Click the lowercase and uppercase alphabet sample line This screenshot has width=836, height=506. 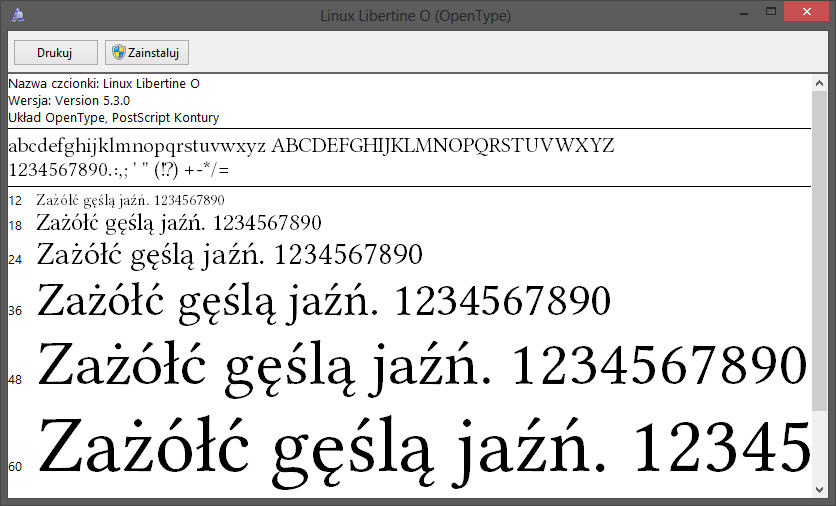point(311,146)
